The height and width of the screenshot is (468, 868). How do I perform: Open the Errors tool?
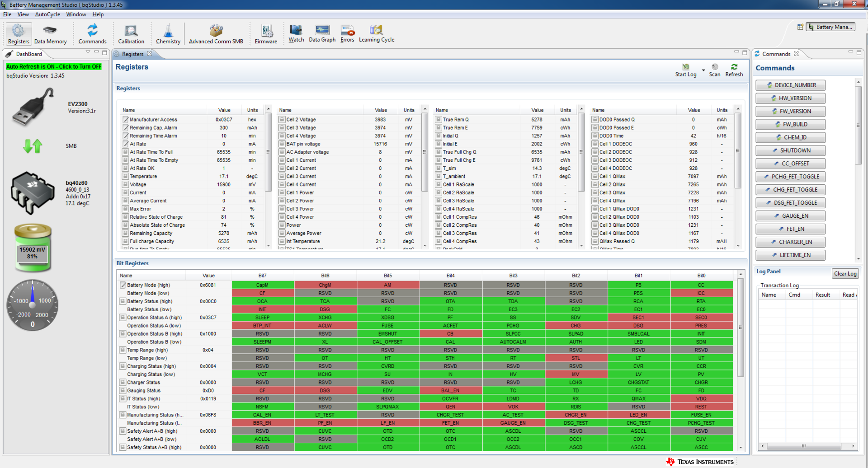point(347,33)
